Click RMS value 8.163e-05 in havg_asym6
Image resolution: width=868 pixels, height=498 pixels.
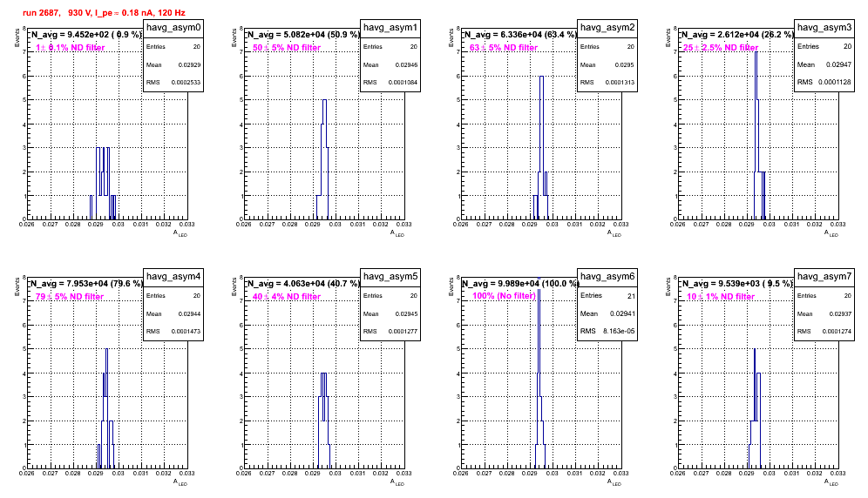click(618, 331)
